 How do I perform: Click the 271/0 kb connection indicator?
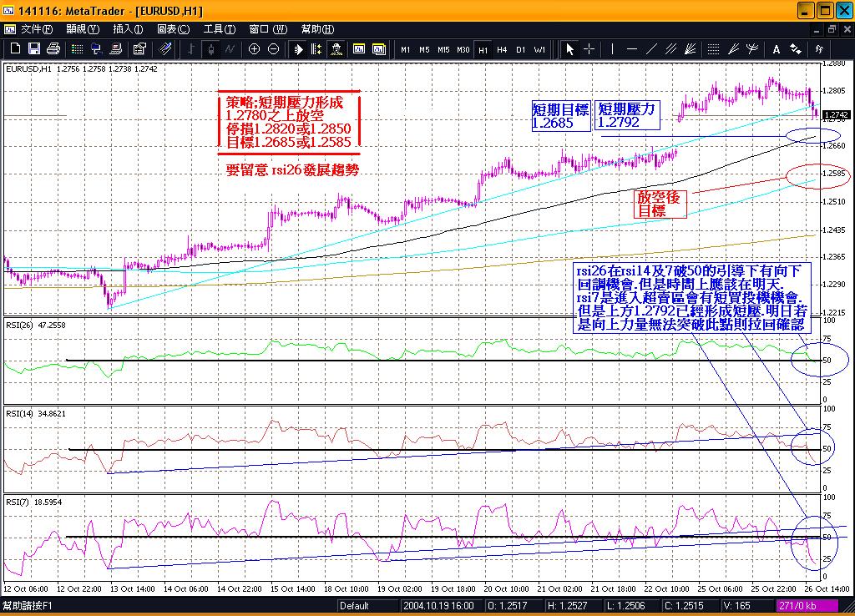(x=807, y=606)
